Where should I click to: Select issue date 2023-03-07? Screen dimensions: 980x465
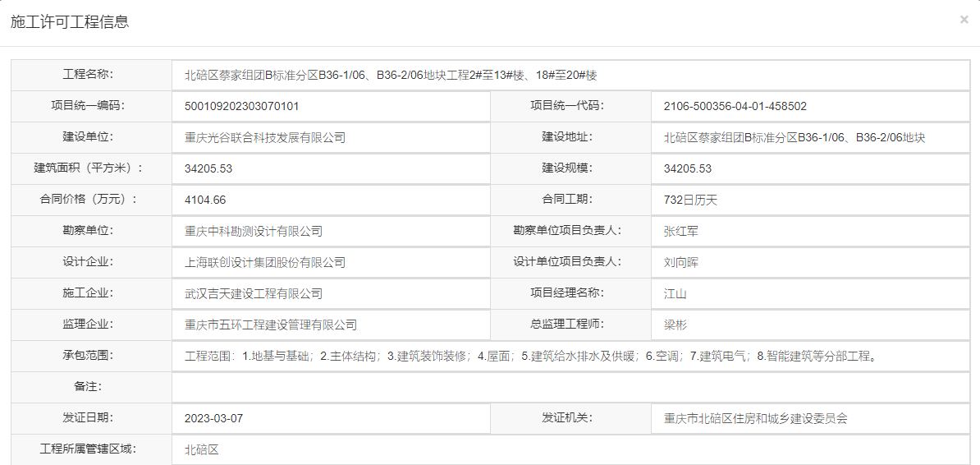click(x=213, y=419)
